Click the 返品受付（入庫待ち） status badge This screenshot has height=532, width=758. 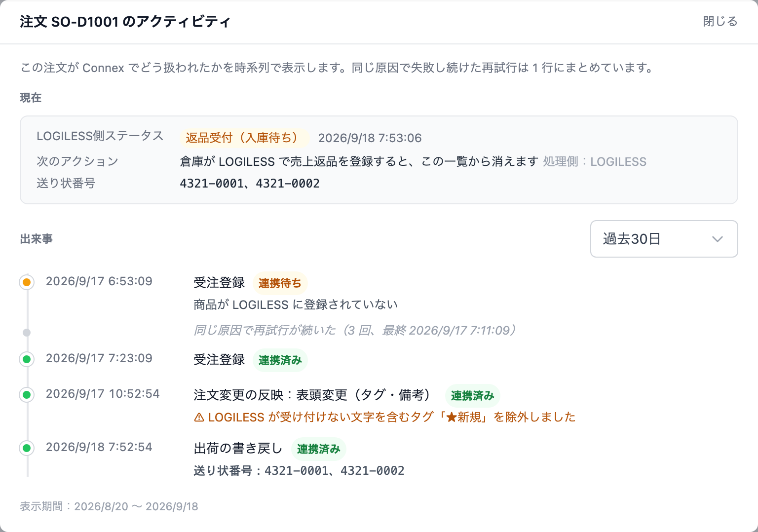click(244, 138)
